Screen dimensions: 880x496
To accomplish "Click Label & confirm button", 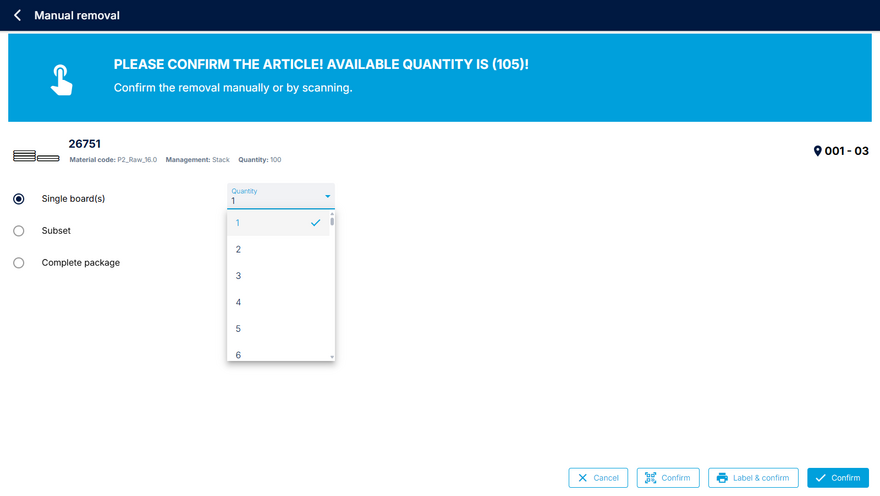I will 753,477.
